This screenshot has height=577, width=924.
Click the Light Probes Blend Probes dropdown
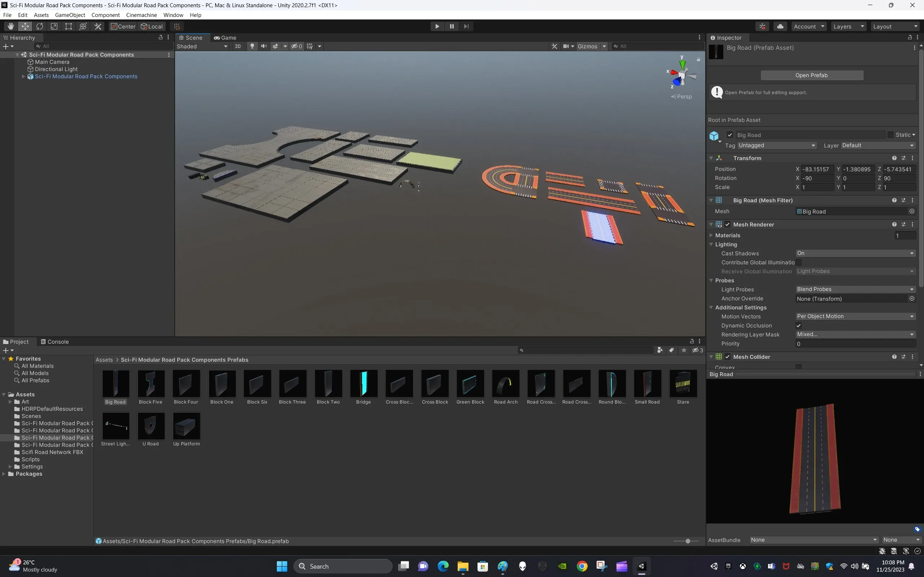pyautogui.click(x=855, y=289)
